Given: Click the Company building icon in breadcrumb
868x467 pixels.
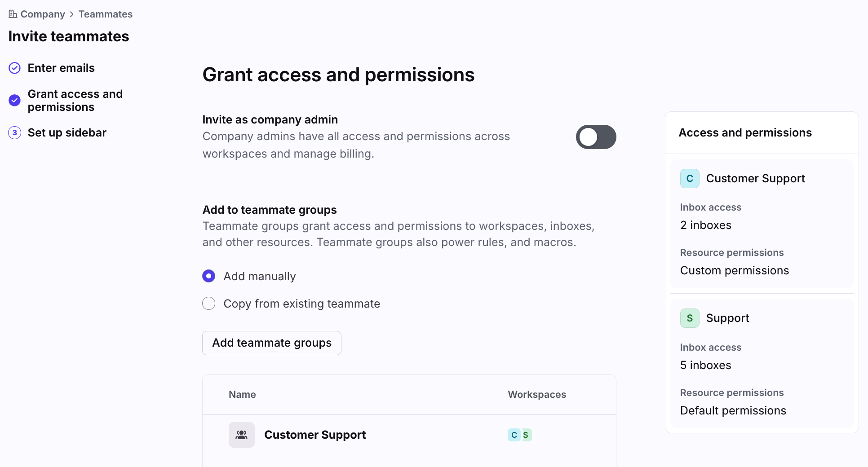Looking at the screenshot, I should [13, 14].
